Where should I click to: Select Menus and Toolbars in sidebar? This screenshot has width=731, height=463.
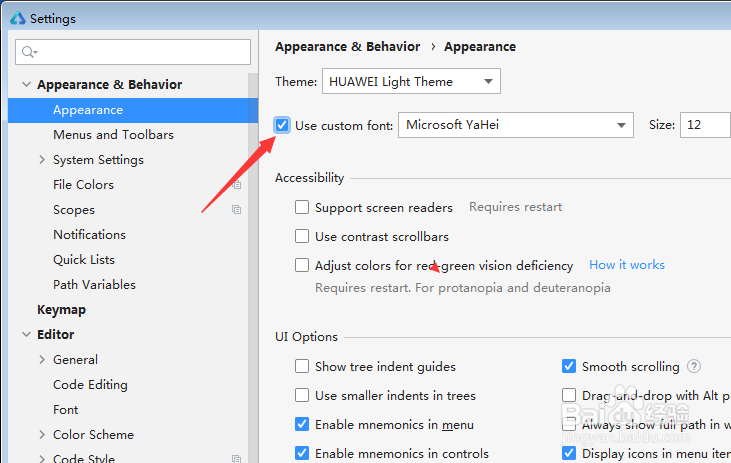coord(113,135)
